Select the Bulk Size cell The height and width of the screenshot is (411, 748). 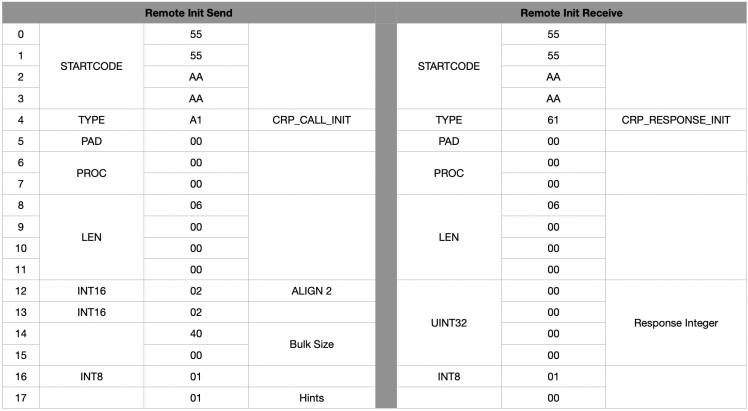coord(309,344)
